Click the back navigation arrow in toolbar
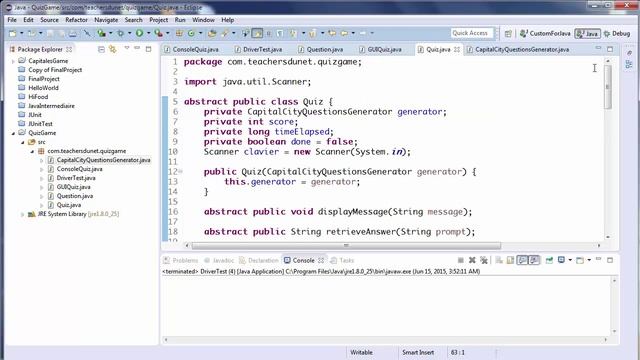The image size is (640, 360). tap(344, 33)
